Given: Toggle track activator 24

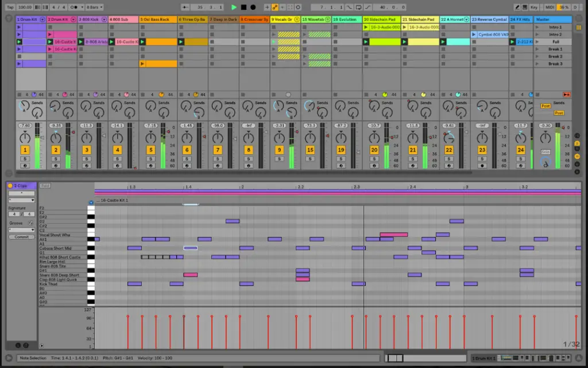Looking at the screenshot, I should click(x=520, y=150).
